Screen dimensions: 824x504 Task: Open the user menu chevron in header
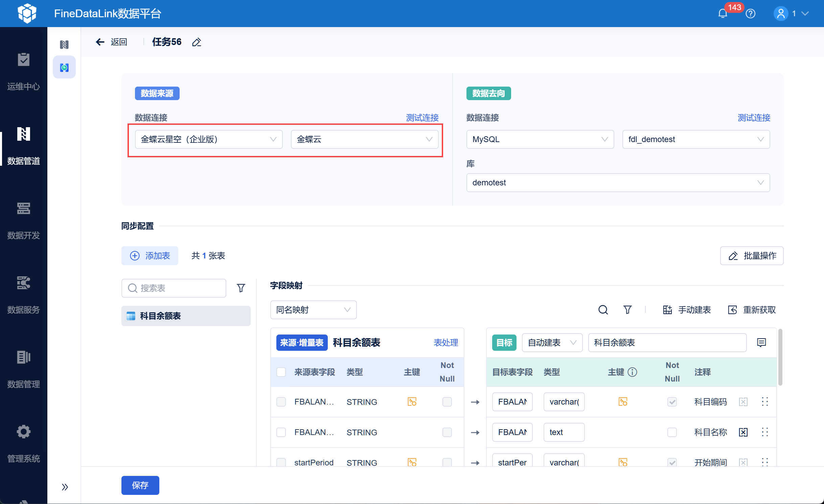(805, 14)
